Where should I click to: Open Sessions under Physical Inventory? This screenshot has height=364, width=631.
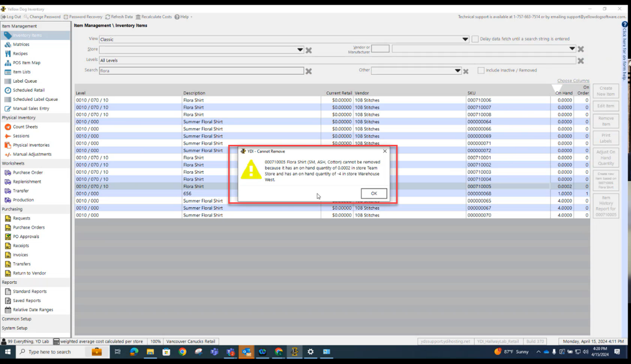coord(21,136)
